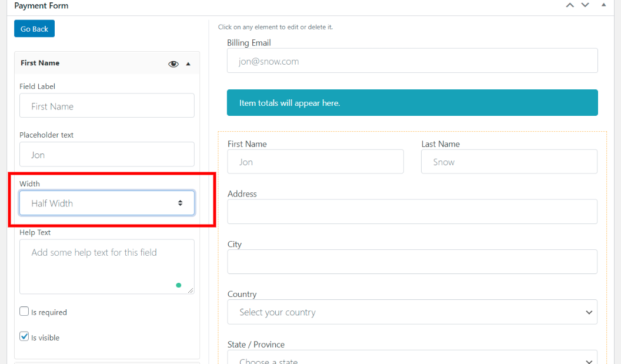Screen dimensions: 621x364
Task: Click the Help Text area for this field
Action: tap(106, 265)
